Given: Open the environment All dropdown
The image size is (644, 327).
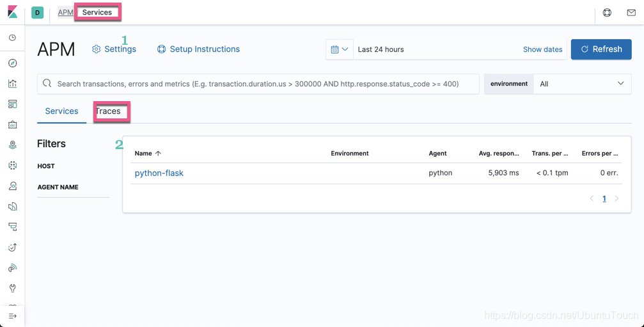Looking at the screenshot, I should [x=583, y=84].
